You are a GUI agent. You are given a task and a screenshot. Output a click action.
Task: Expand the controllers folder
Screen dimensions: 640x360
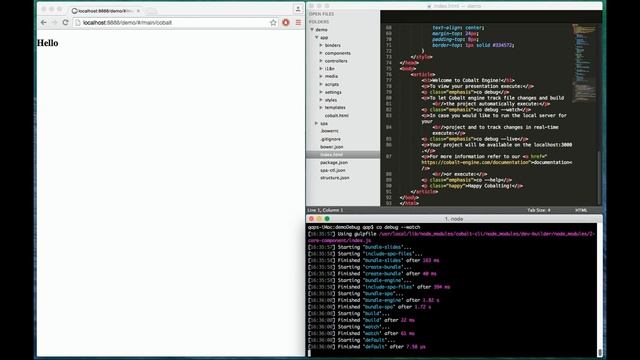321,61
